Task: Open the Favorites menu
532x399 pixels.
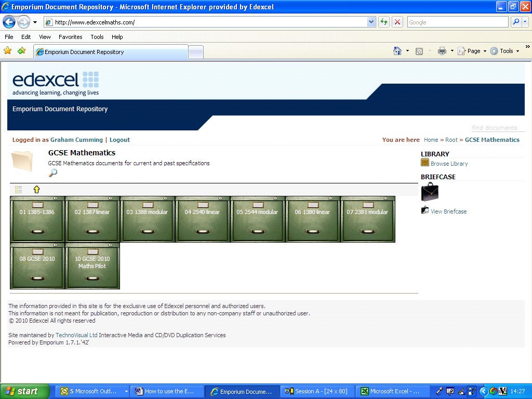Action: click(70, 37)
